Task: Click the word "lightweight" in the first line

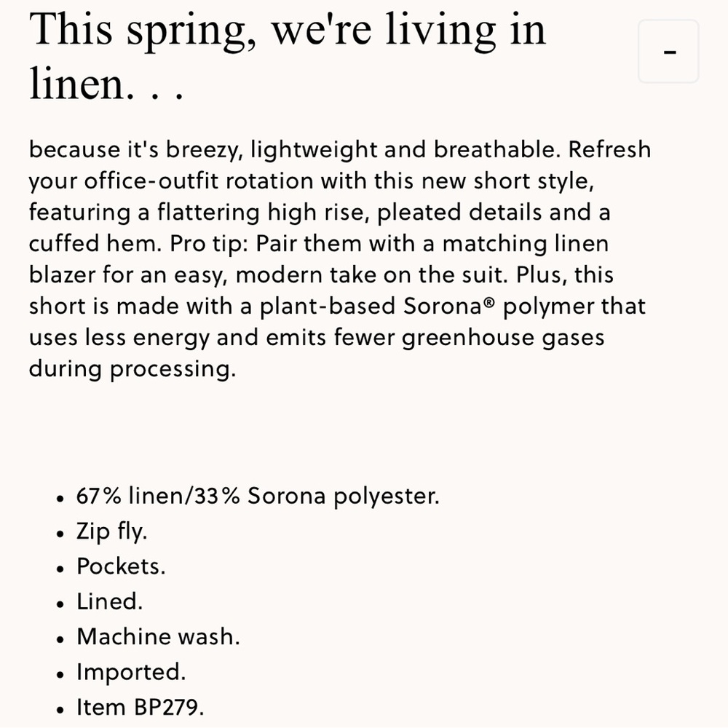Action: (x=314, y=151)
